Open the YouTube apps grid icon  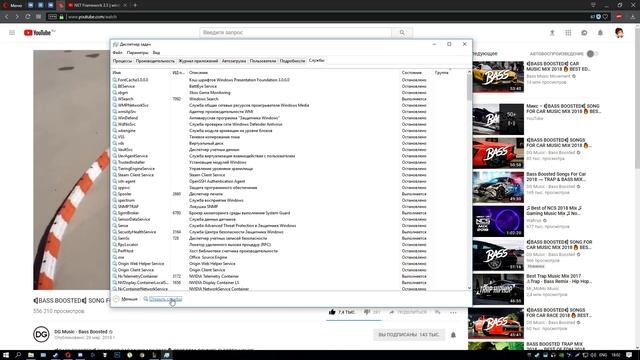coord(568,33)
